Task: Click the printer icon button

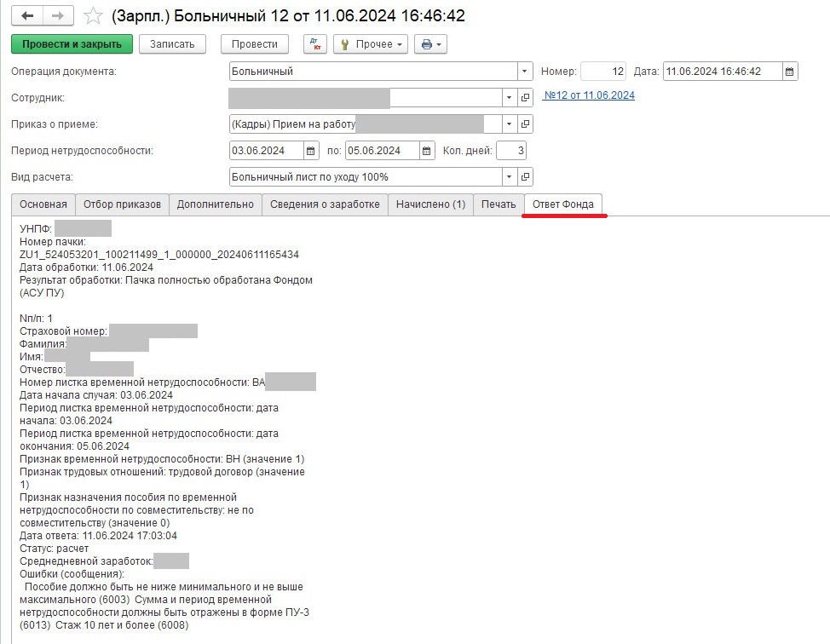Action: 430,44
